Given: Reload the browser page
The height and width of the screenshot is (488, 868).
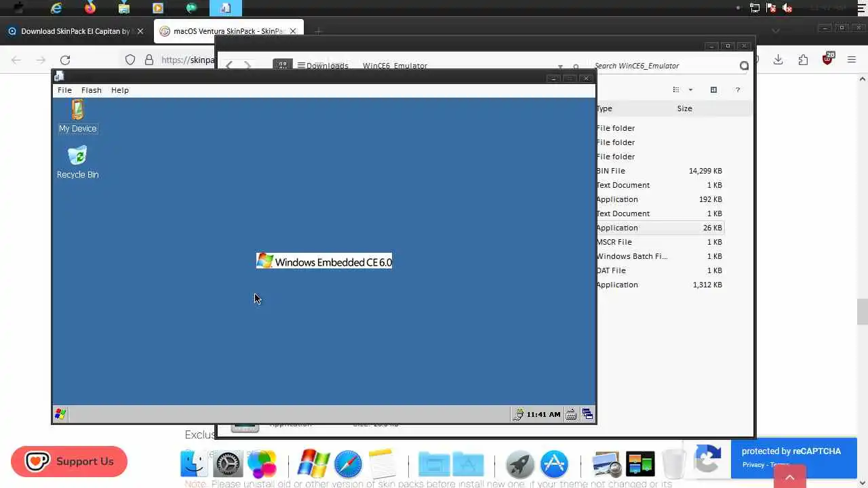Looking at the screenshot, I should 65,60.
